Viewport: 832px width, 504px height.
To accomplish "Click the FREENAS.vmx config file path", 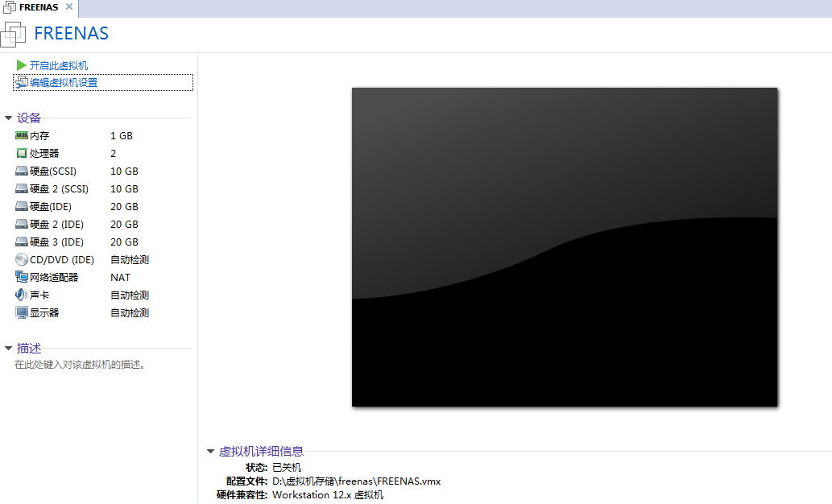I will click(357, 481).
